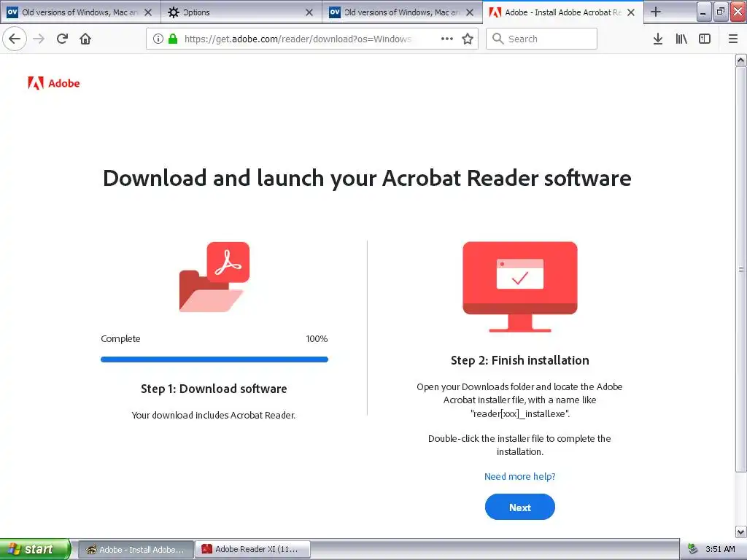Click the green secure connection padlock
Screen dimensions: 747x560
pyautogui.click(x=173, y=39)
